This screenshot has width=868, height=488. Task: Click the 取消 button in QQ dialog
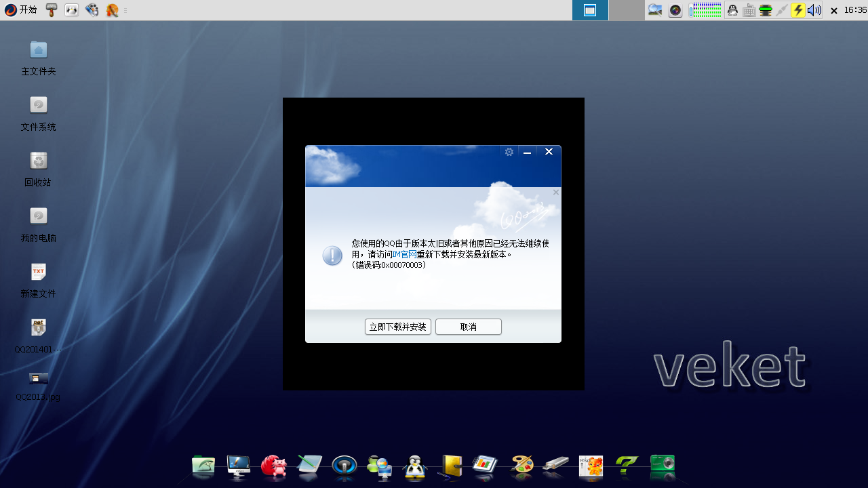point(469,327)
